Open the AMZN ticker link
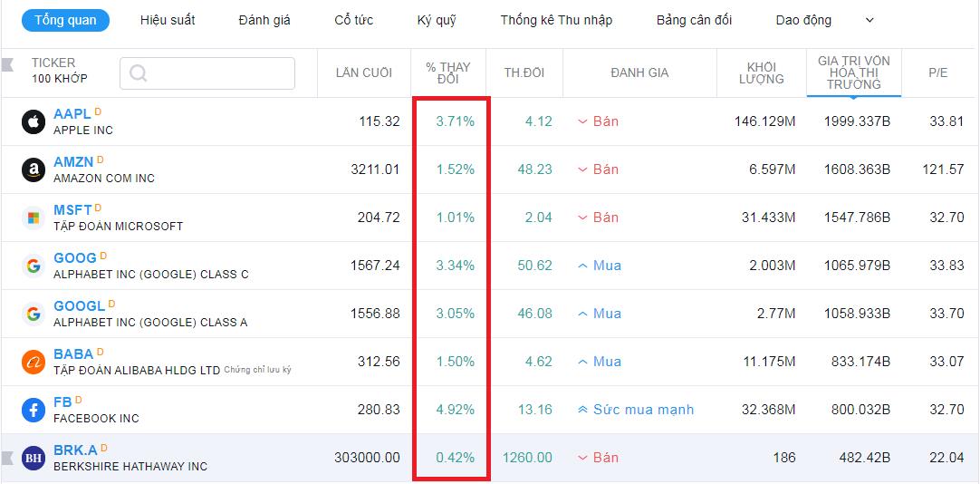980x484 pixels. coord(73,162)
